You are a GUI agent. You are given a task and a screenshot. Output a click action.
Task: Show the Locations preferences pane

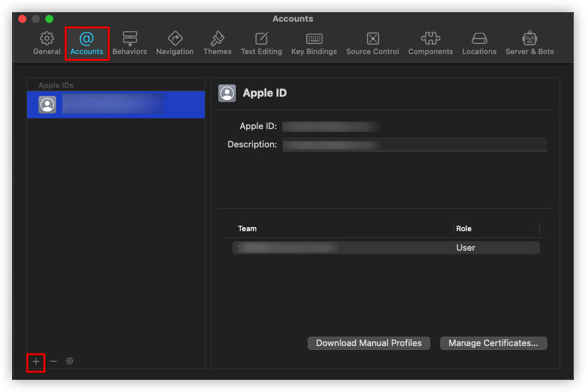[479, 43]
